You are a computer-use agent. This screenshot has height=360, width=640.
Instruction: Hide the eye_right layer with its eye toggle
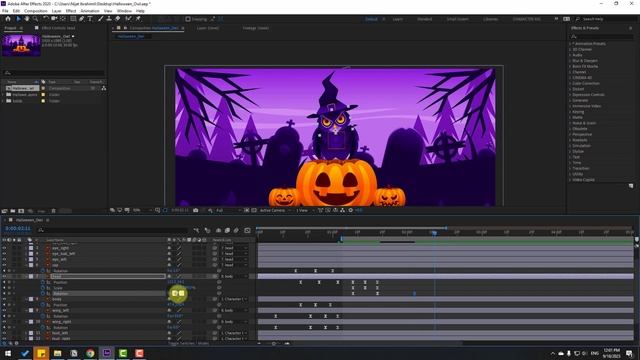(4, 248)
